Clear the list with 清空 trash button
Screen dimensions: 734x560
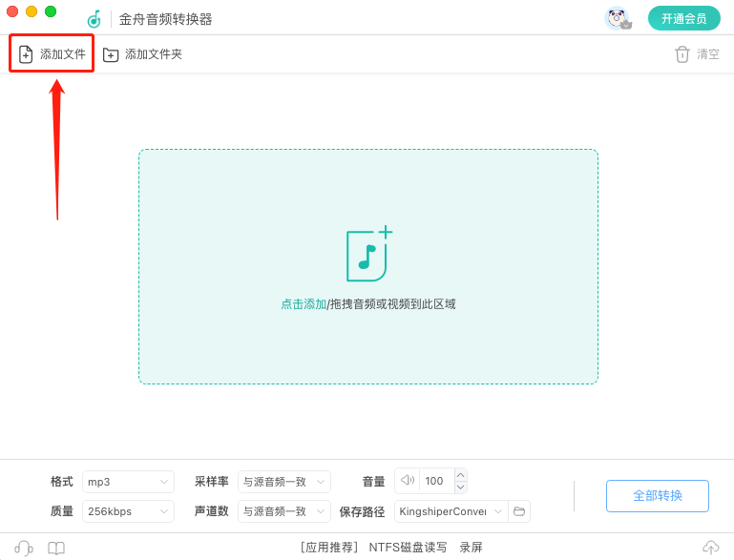click(x=697, y=54)
